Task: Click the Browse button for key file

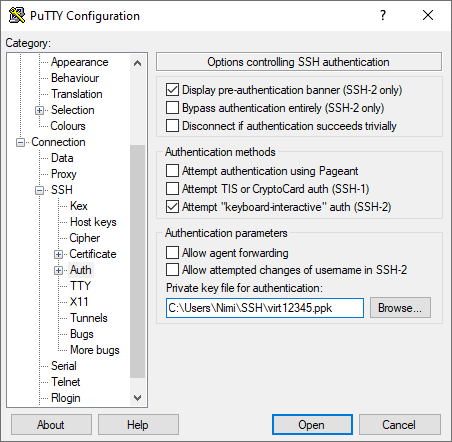Action: [x=400, y=308]
